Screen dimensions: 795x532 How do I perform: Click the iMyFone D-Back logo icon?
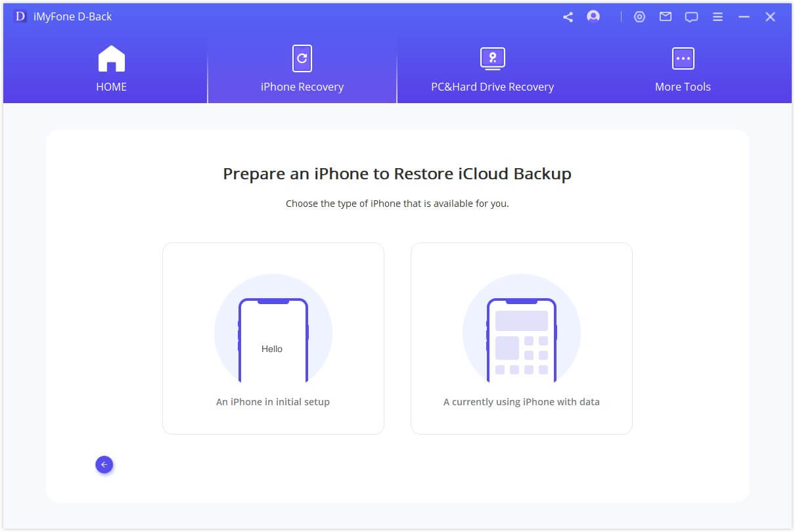click(x=20, y=17)
